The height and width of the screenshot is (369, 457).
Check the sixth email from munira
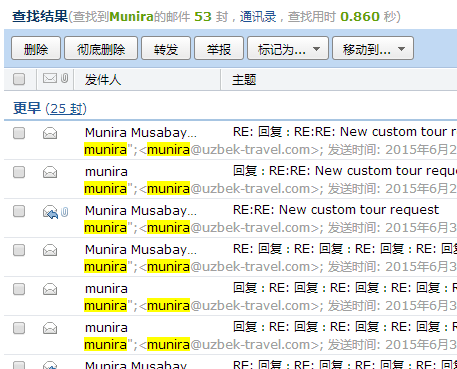[x=19, y=328]
